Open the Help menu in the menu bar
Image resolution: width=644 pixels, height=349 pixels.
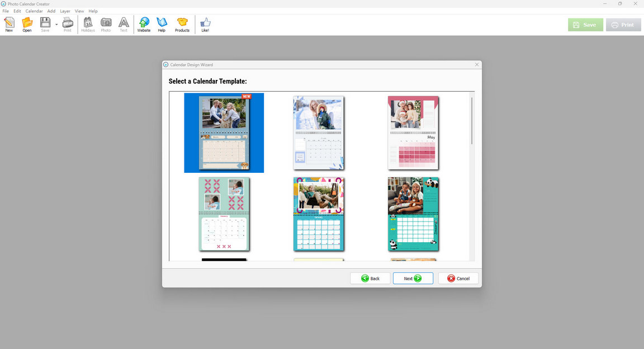click(x=93, y=11)
